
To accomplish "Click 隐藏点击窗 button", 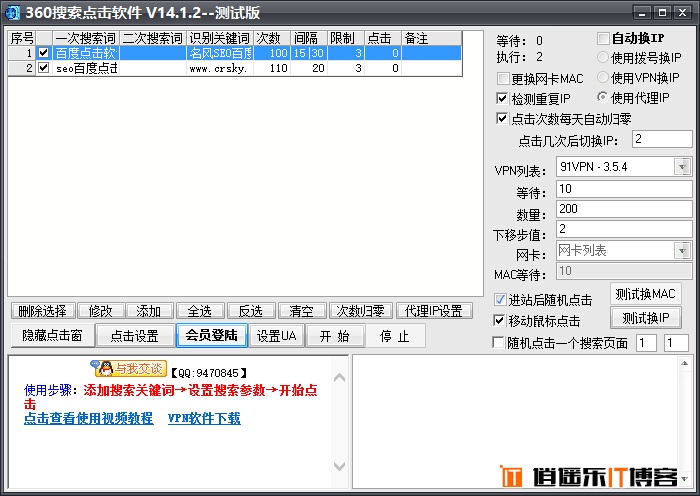I will coord(53,335).
